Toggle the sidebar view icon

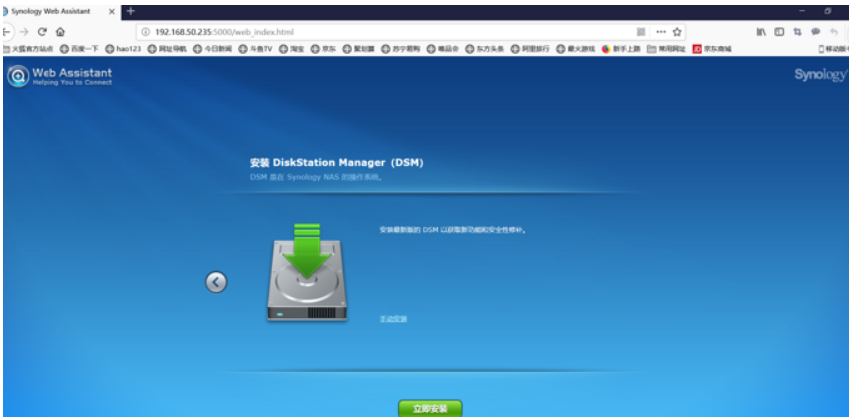point(779,32)
